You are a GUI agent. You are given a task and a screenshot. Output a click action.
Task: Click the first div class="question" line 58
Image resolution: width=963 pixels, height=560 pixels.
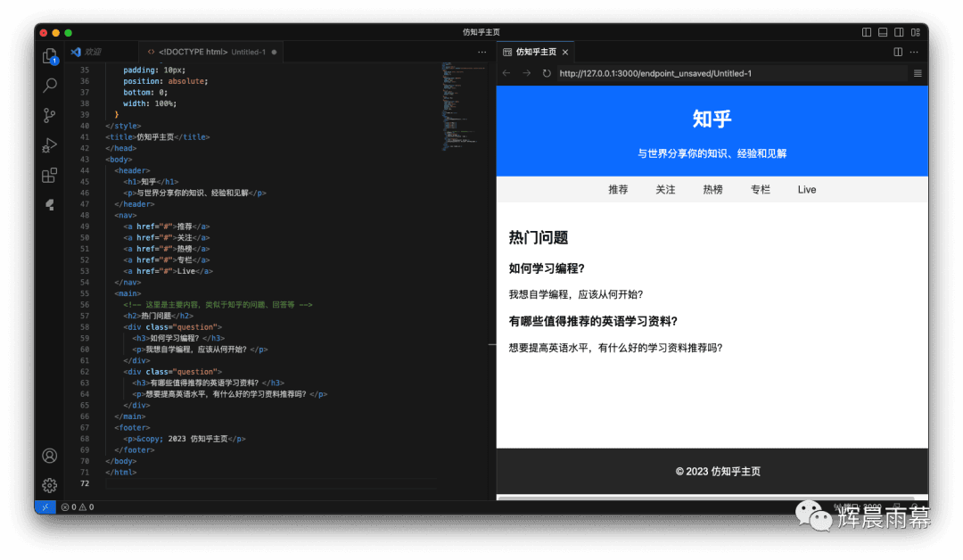(x=173, y=327)
